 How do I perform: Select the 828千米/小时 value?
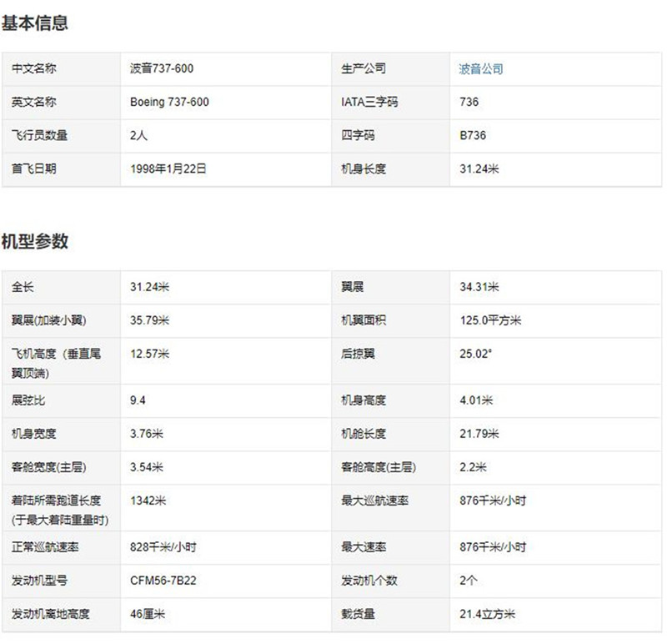(163, 547)
